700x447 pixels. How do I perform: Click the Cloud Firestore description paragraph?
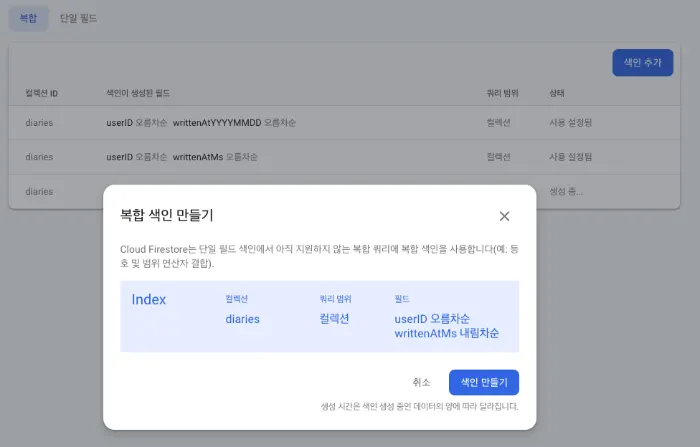tap(319, 256)
